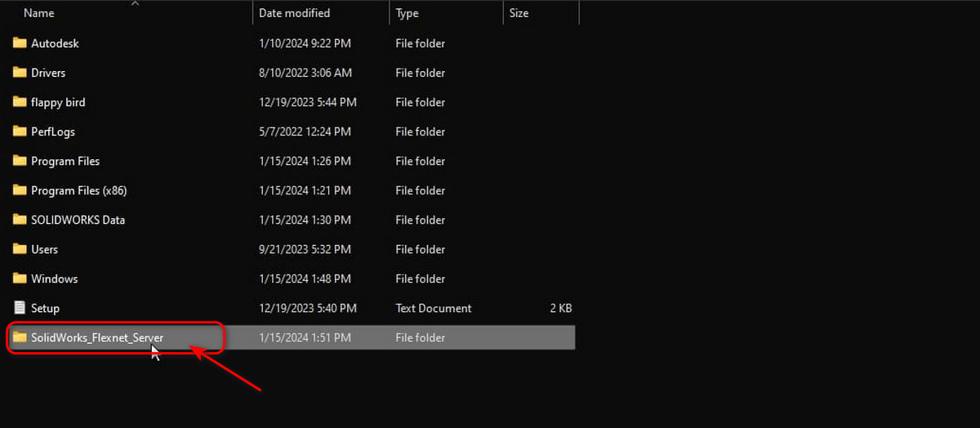Select the Users folder name
Screen dimensions: 980x428
point(44,249)
